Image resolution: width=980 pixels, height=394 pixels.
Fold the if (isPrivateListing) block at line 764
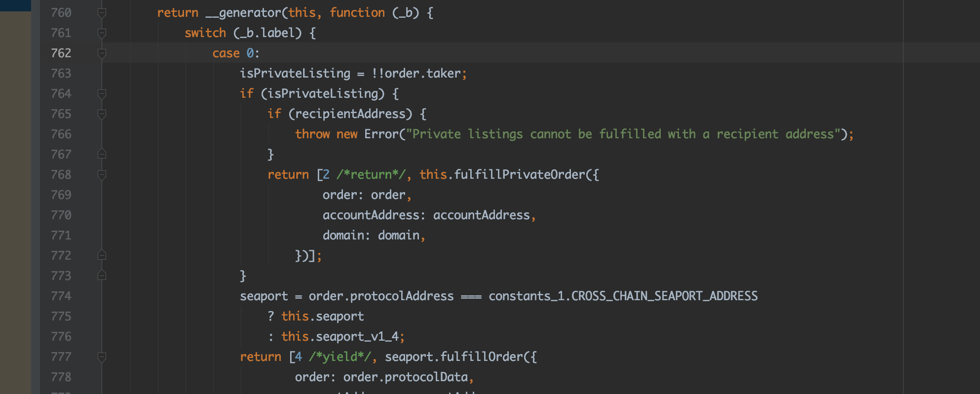coord(102,94)
